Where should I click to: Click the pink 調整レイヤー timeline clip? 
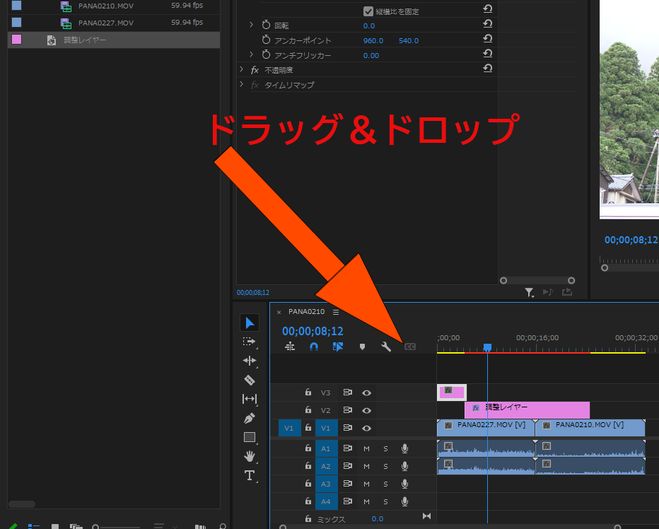(527, 410)
